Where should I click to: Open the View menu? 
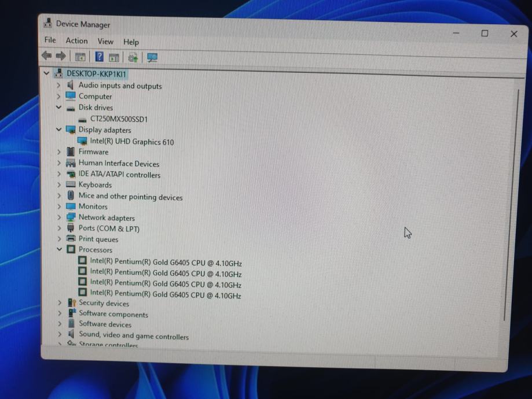(105, 42)
